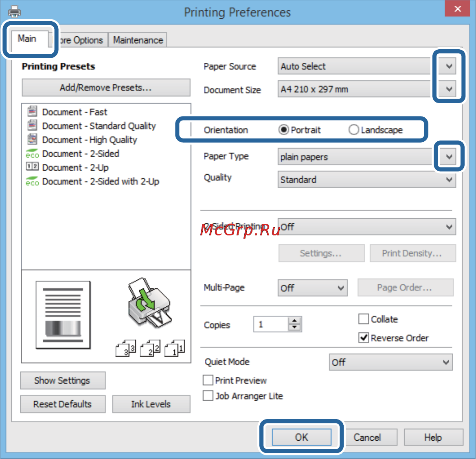Decrease copies with the down arrow
The height and width of the screenshot is (459, 476).
tap(294, 327)
